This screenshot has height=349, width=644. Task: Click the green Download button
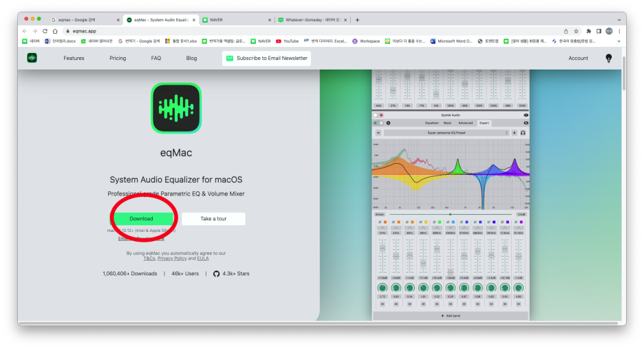coord(141,219)
